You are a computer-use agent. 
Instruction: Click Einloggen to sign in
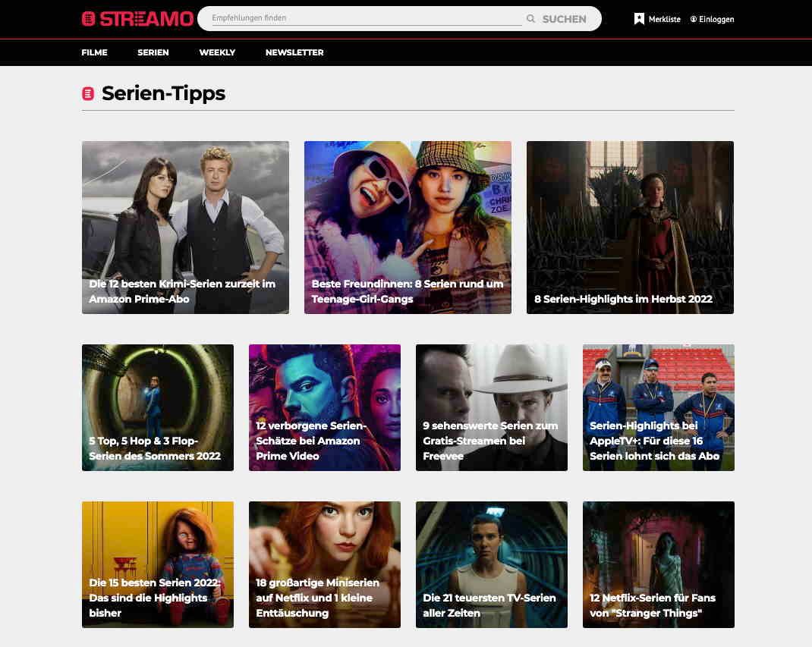716,19
